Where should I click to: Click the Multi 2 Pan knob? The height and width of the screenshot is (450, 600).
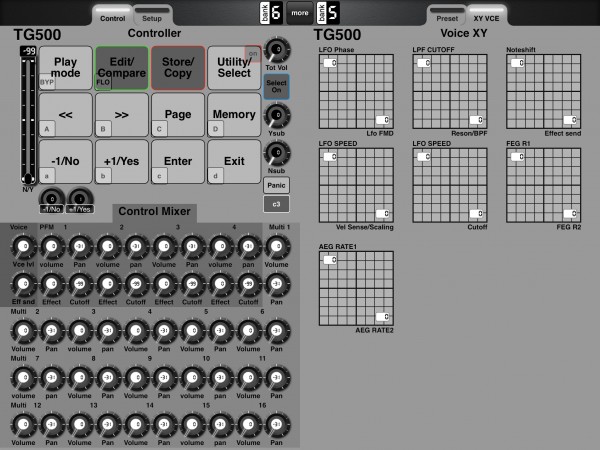[52, 331]
